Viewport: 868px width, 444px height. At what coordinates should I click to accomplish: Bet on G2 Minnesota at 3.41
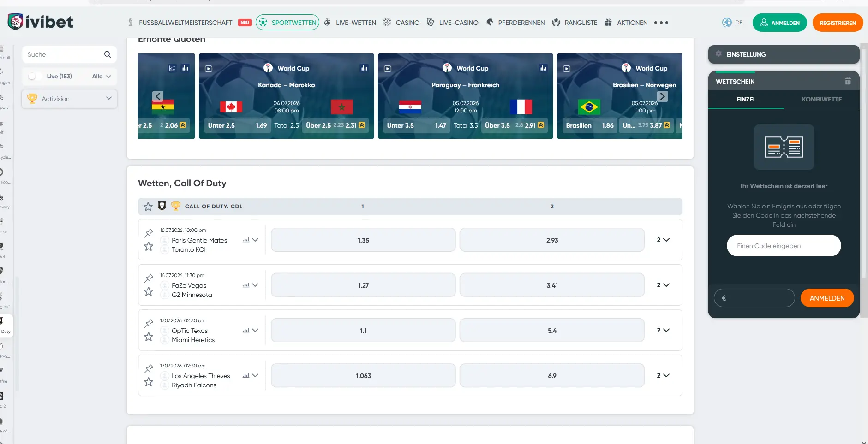[x=552, y=285]
